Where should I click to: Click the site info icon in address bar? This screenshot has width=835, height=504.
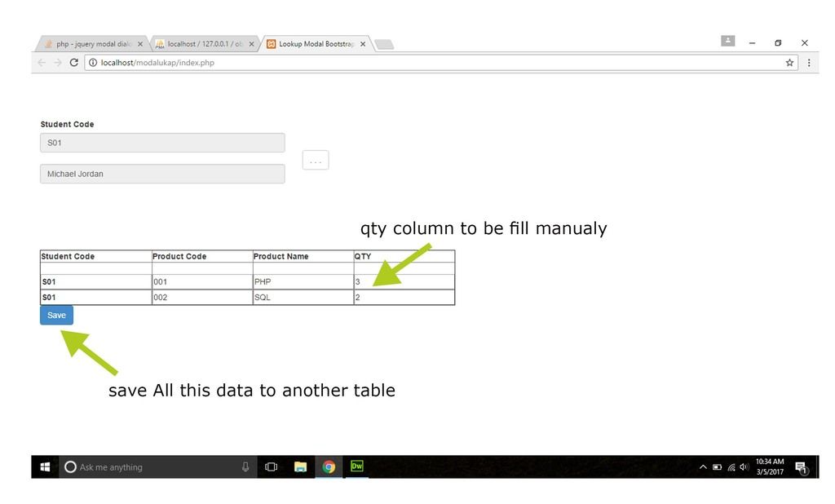92,62
